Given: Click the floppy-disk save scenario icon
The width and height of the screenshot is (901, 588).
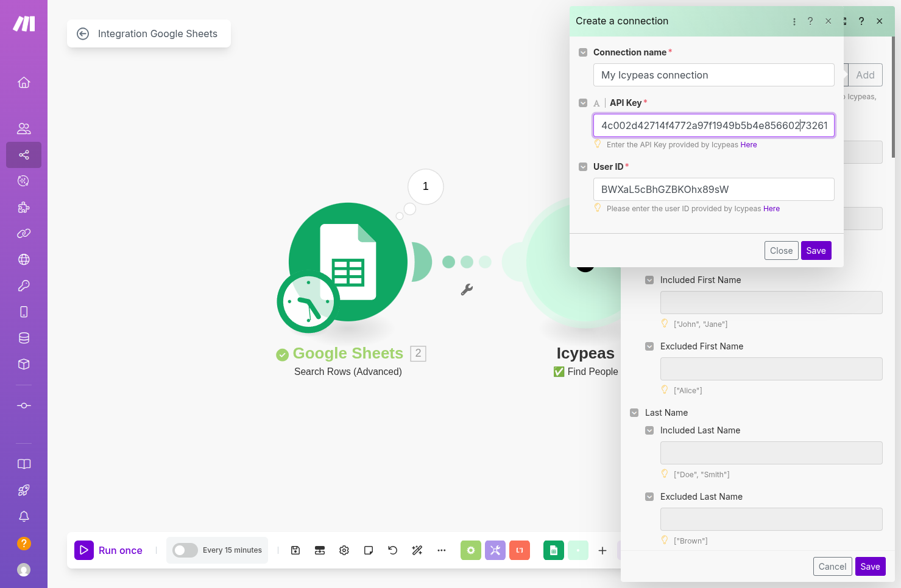Looking at the screenshot, I should 295,550.
